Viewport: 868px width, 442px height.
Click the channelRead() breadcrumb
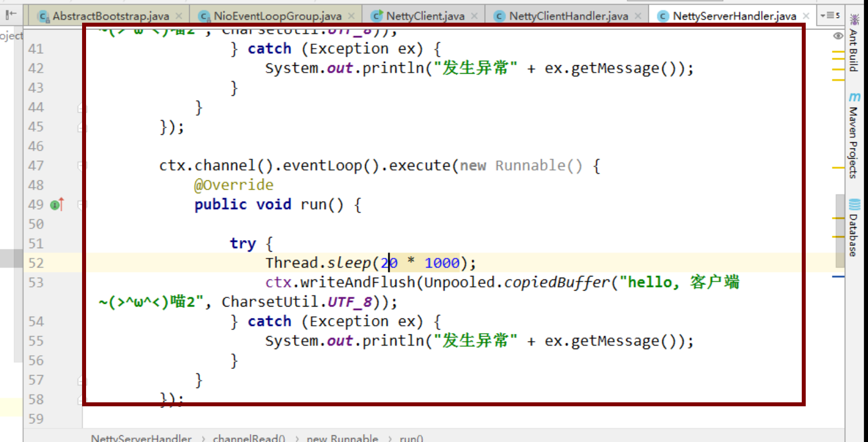click(x=249, y=438)
